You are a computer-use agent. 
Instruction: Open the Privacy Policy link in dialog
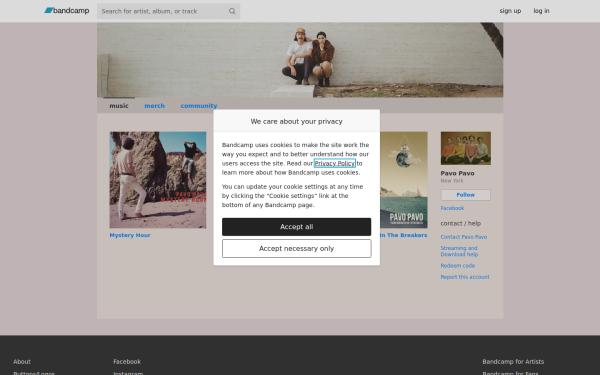click(x=335, y=163)
